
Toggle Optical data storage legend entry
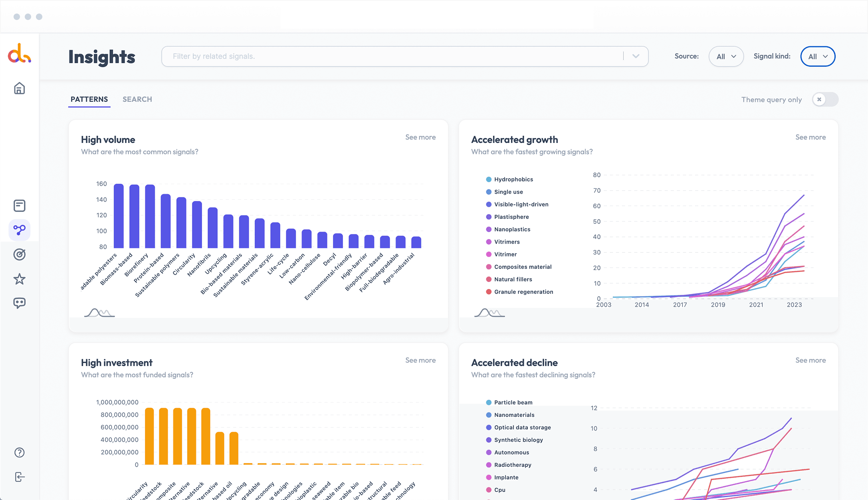(x=518, y=427)
